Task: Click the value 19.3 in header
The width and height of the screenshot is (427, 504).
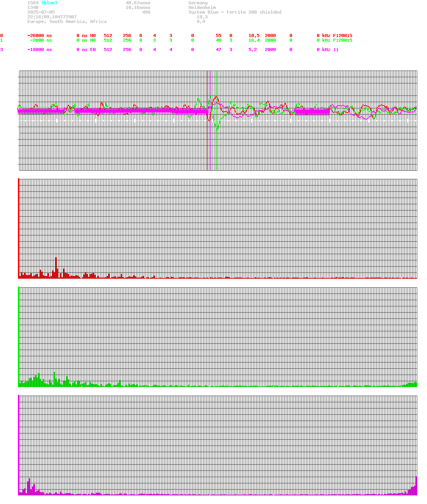Action: pos(202,17)
